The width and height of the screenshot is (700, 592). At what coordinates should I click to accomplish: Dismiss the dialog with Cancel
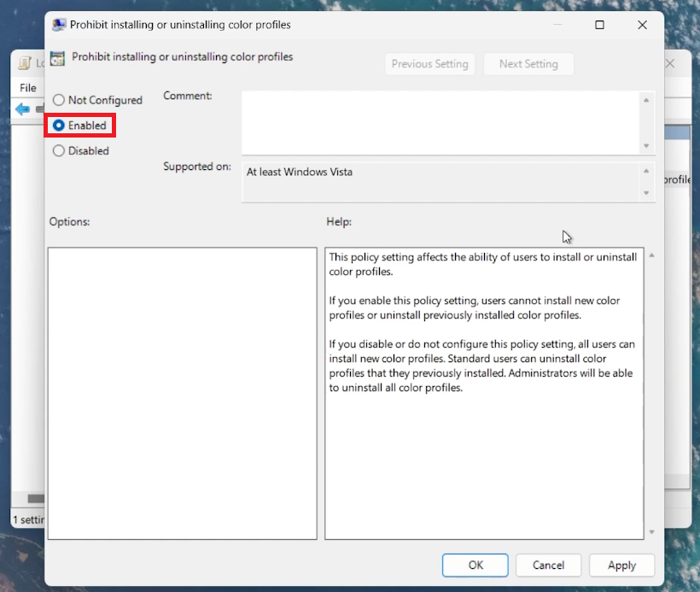tap(548, 565)
